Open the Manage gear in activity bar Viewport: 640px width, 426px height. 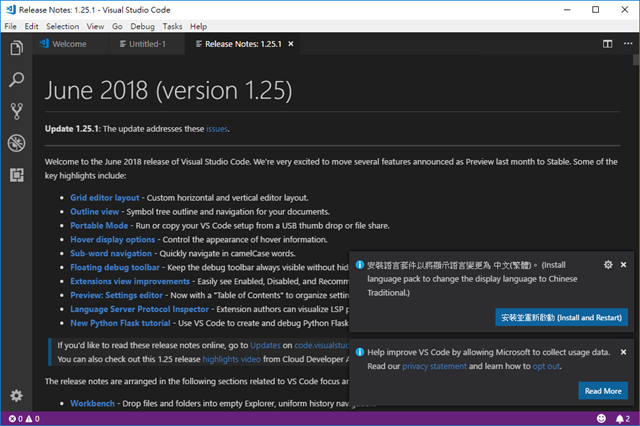(16, 395)
